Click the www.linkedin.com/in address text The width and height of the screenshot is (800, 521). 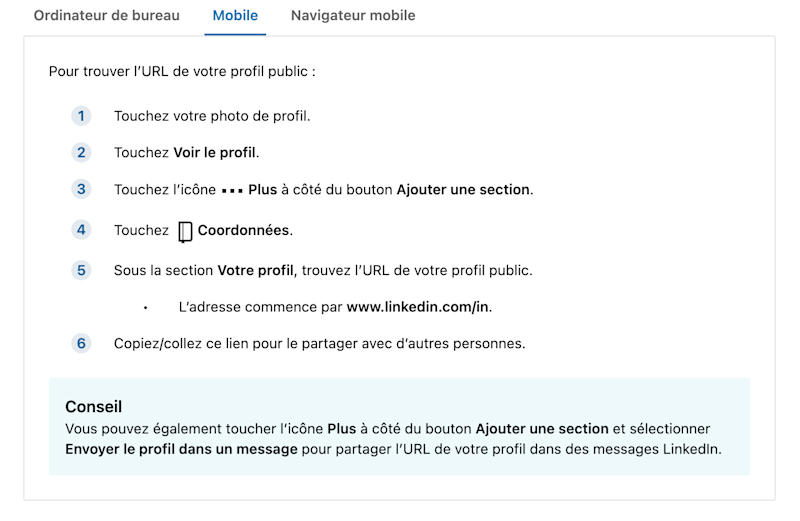click(417, 307)
